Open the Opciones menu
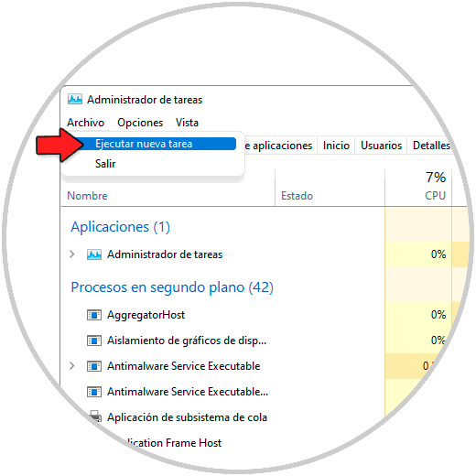The image size is (476, 476). (140, 123)
